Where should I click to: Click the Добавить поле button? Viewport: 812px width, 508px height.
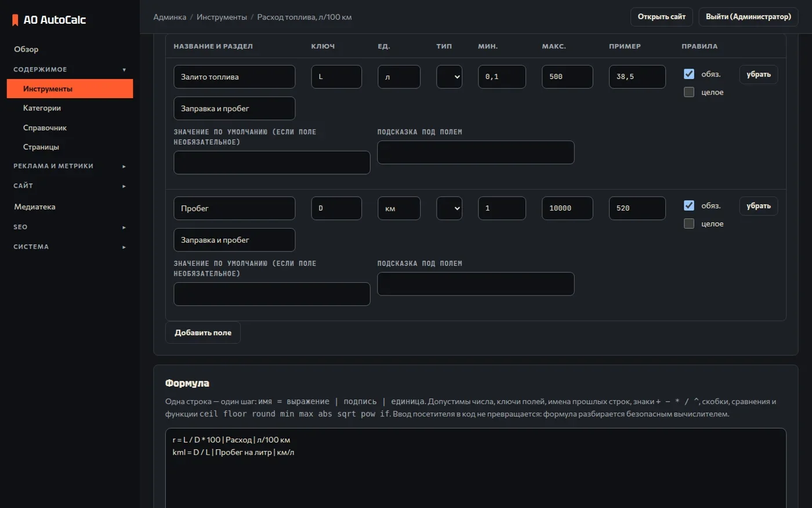click(x=203, y=333)
